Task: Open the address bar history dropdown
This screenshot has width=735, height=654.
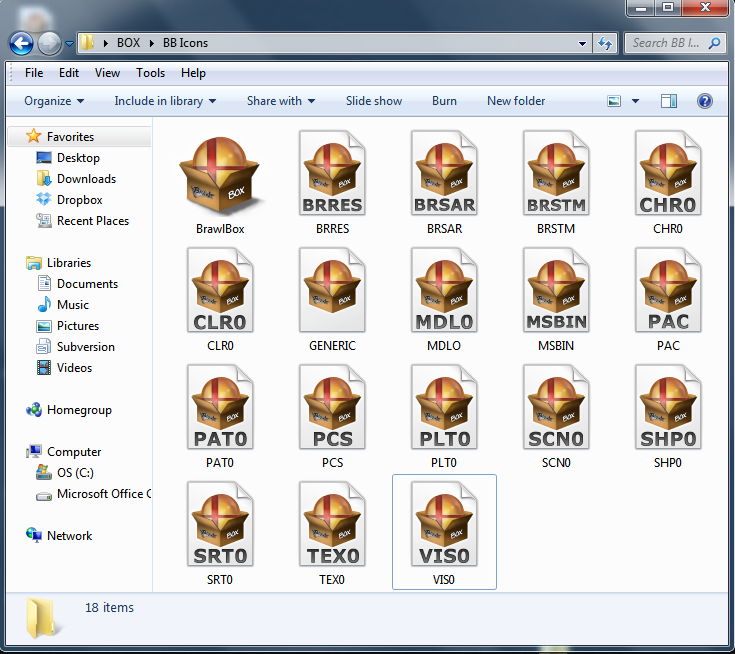Action: [x=582, y=44]
